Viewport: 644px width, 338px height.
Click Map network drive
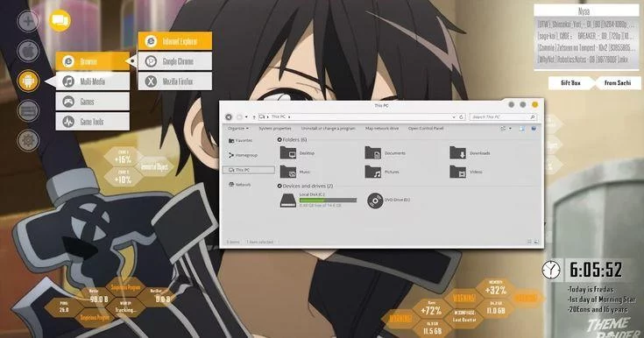382,129
